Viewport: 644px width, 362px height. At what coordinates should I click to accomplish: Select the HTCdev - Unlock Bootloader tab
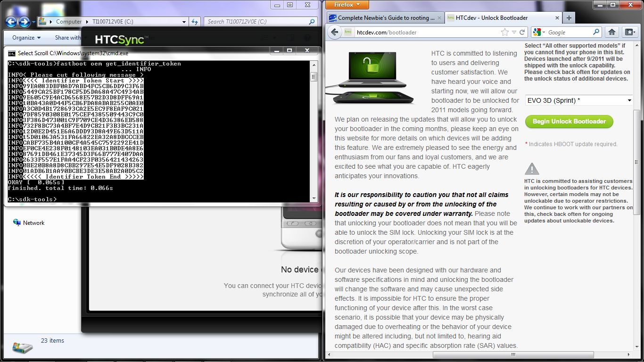pos(491,18)
